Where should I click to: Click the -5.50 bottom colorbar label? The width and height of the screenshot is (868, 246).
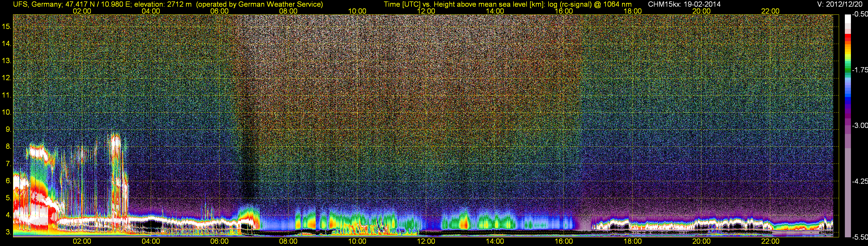860,237
